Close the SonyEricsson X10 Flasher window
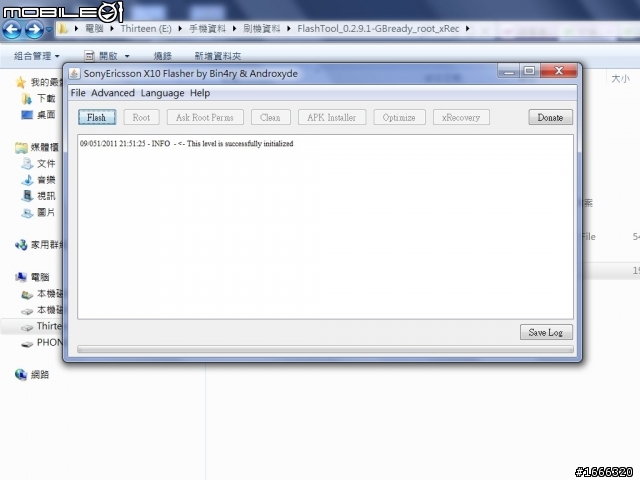The image size is (640, 480). coord(559,71)
